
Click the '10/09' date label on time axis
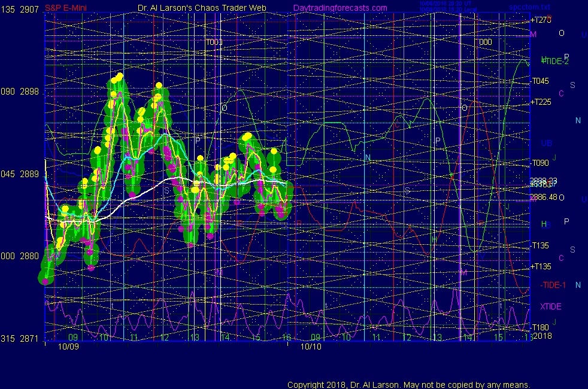[x=69, y=347]
